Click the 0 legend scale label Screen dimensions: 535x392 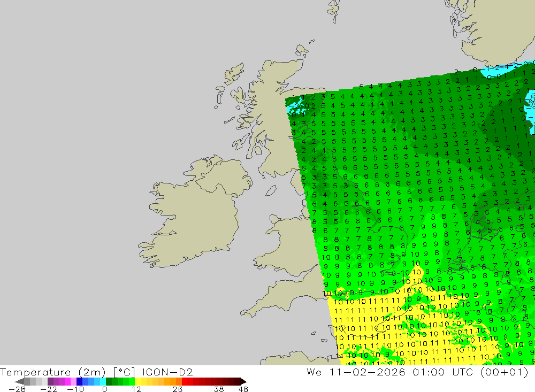pyautogui.click(x=104, y=389)
